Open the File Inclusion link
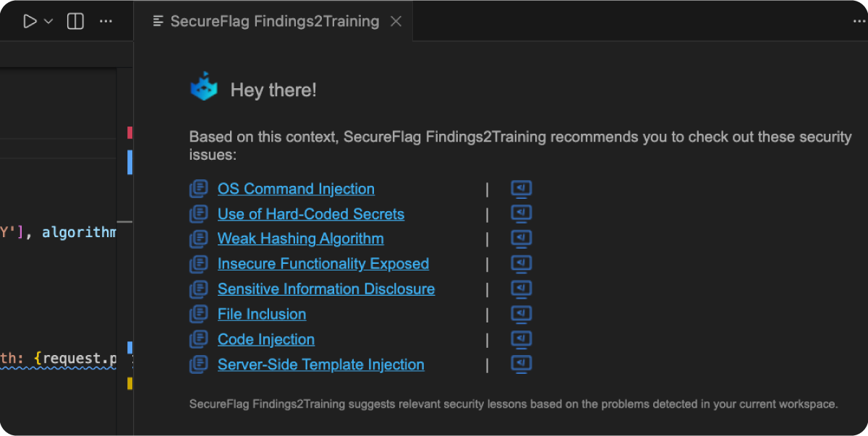Screen dimensions: 868x436 [261, 314]
